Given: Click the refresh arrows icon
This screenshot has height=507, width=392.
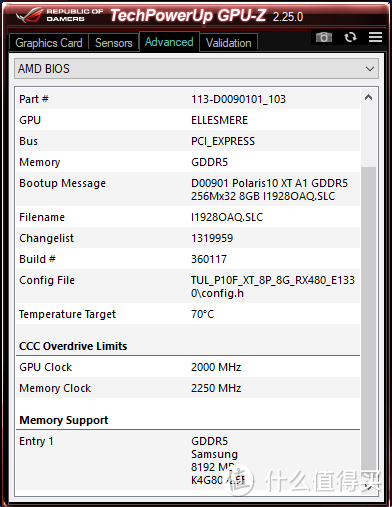Looking at the screenshot, I should click(350, 37).
